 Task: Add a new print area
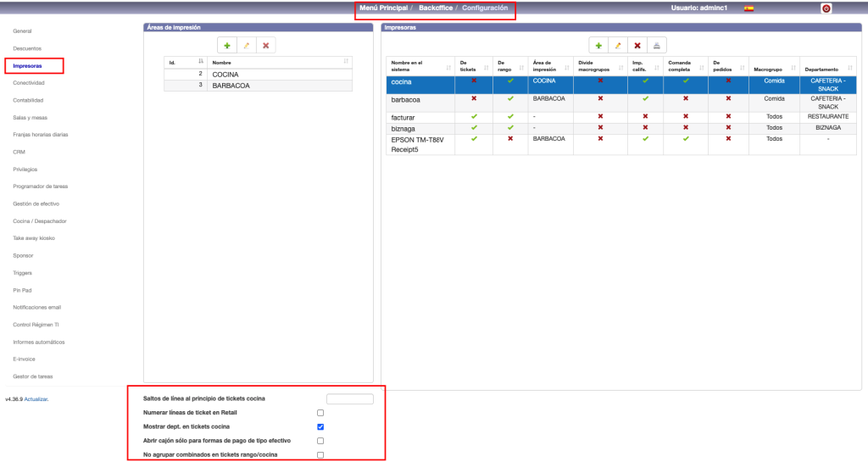[226, 45]
